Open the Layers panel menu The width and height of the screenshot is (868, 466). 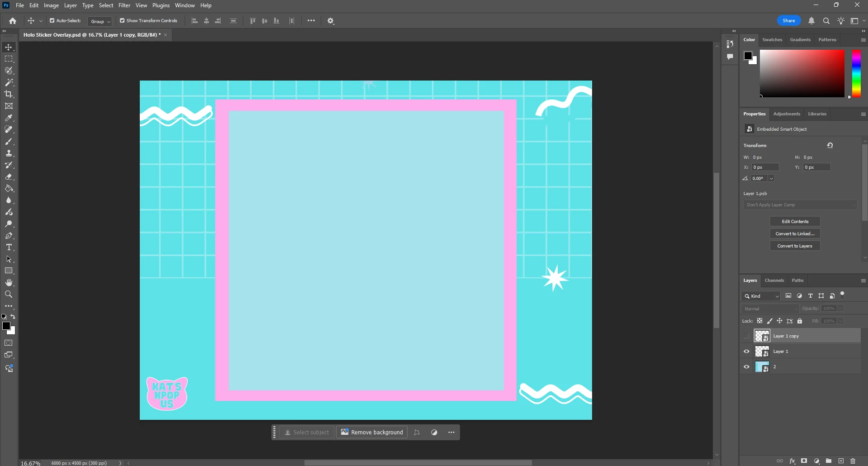[863, 281]
